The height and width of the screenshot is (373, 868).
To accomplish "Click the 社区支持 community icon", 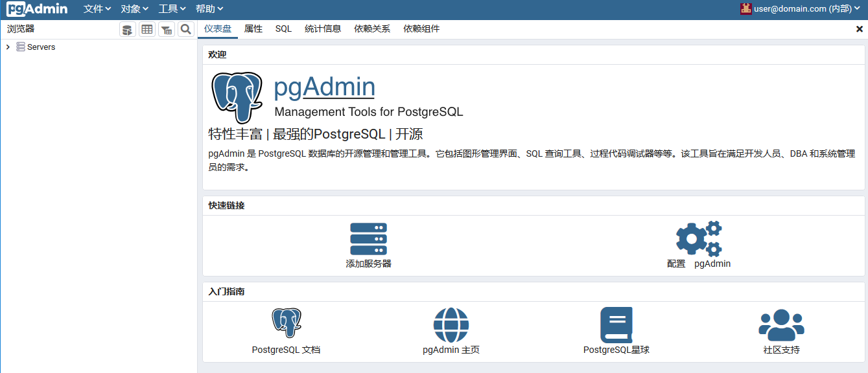I will [x=781, y=324].
